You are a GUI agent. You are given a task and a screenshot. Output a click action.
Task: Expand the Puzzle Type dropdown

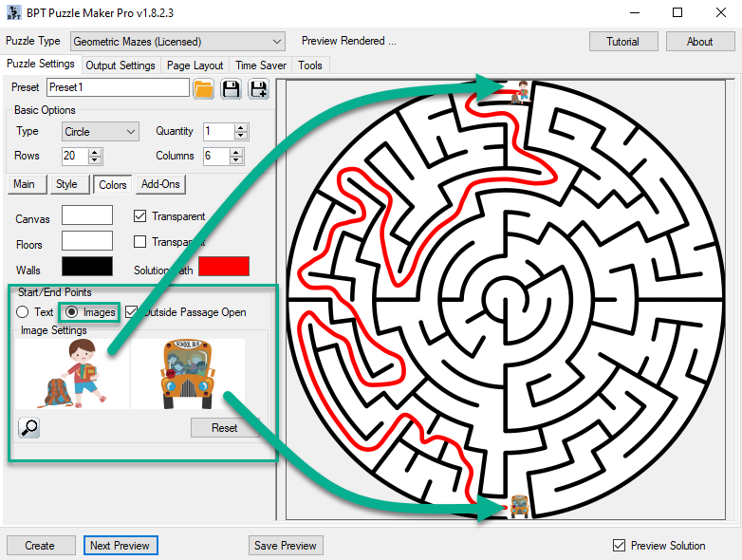click(276, 42)
